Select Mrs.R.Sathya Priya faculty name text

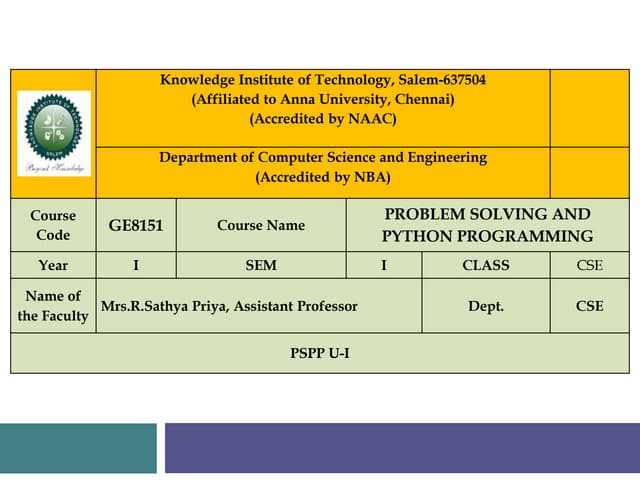[229, 305]
